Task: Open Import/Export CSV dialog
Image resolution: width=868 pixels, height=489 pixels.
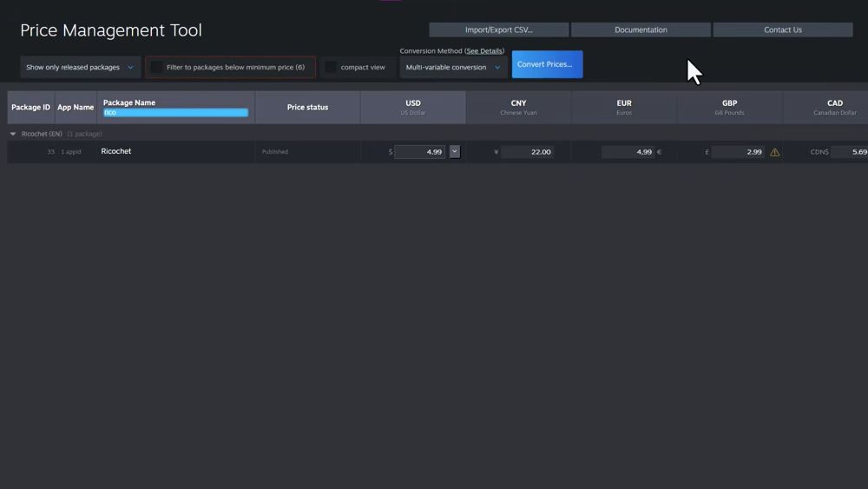Action: [x=499, y=30]
